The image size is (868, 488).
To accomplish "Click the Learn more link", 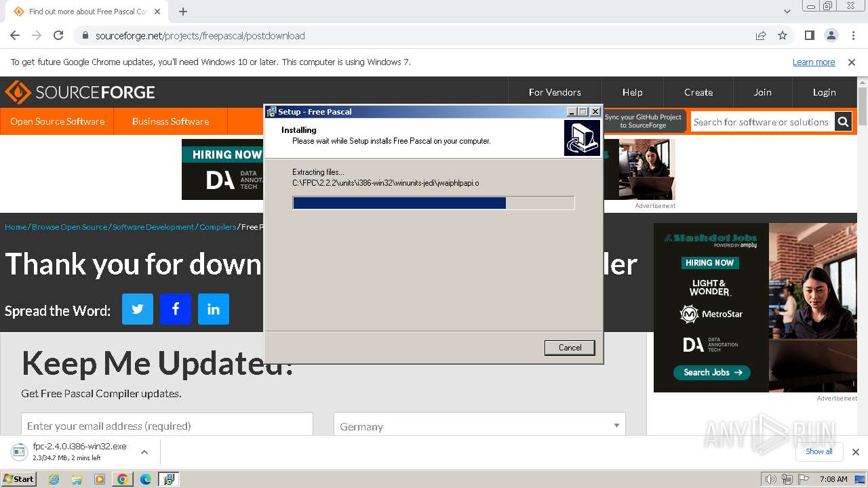I will pyautogui.click(x=814, y=62).
